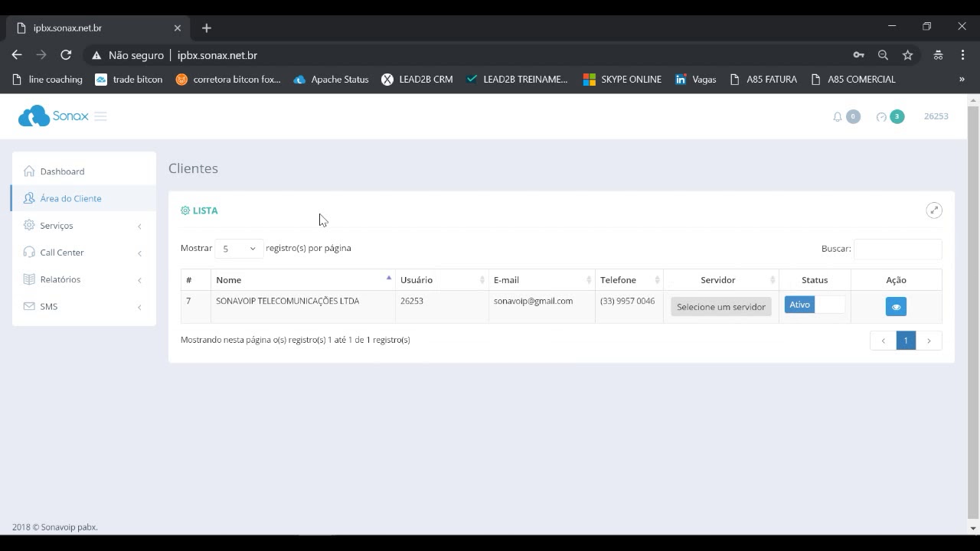
Task: Reload the page with refresh icon
Action: 66,55
